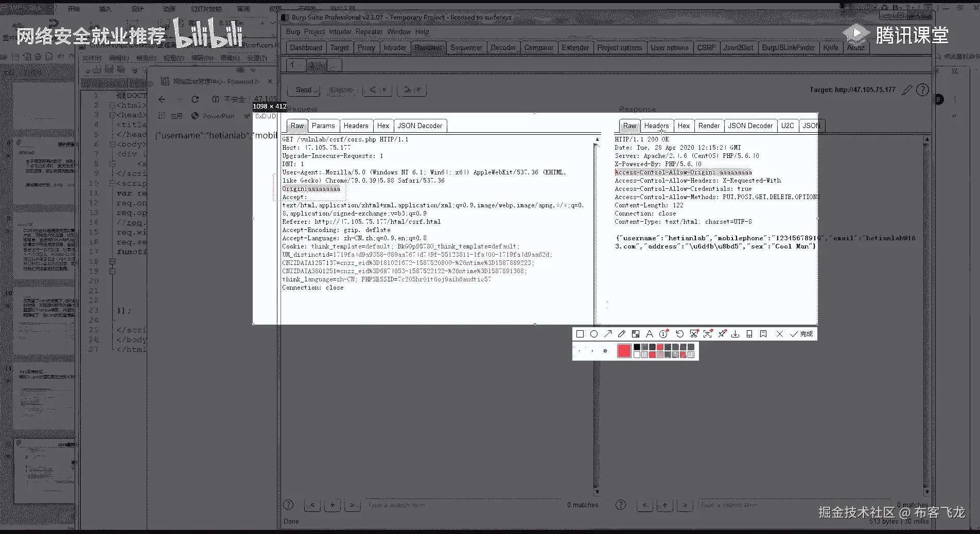Collapse the <head> fold in code editor
980x534 pixels.
(112, 115)
